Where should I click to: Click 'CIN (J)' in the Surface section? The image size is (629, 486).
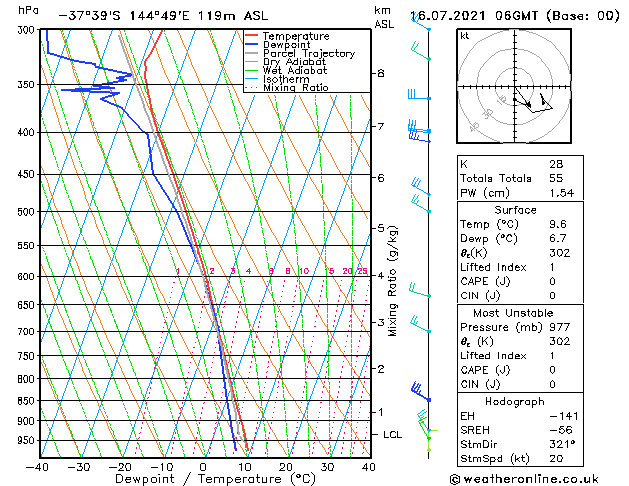tap(480, 296)
